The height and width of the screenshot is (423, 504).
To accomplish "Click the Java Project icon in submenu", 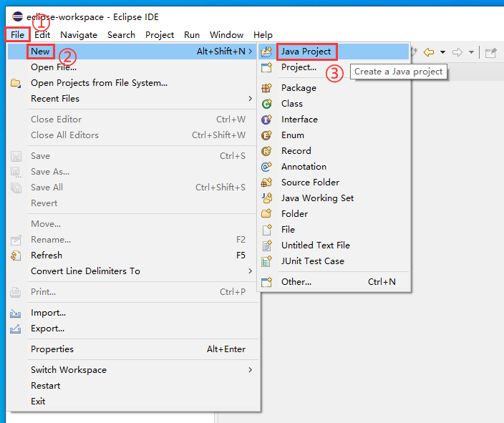I will pyautogui.click(x=267, y=52).
